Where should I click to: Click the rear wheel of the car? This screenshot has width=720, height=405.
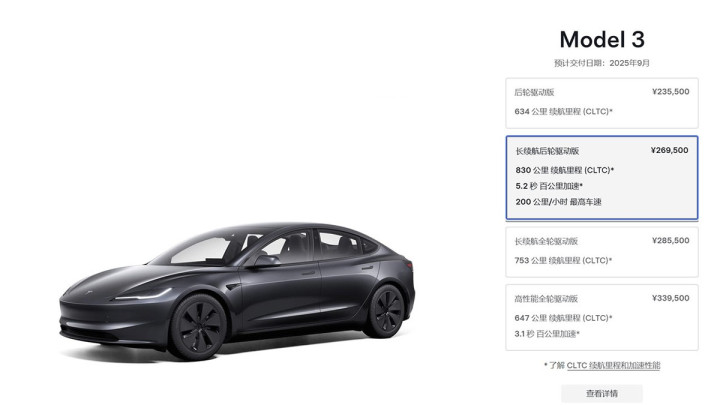(x=386, y=311)
